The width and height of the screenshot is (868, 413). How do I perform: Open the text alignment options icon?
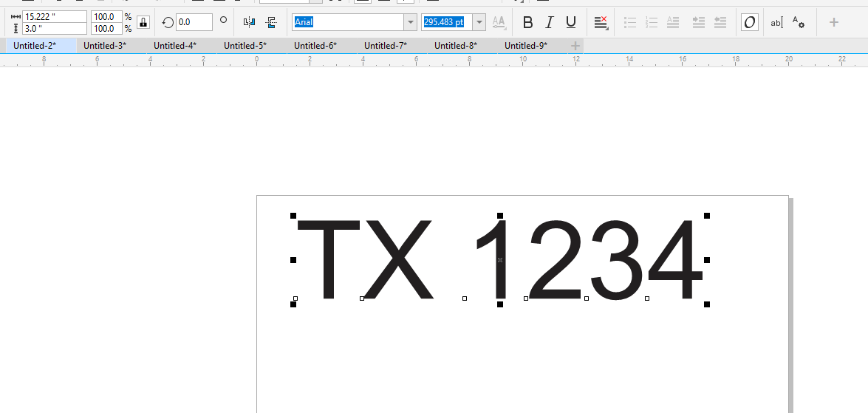point(601,22)
